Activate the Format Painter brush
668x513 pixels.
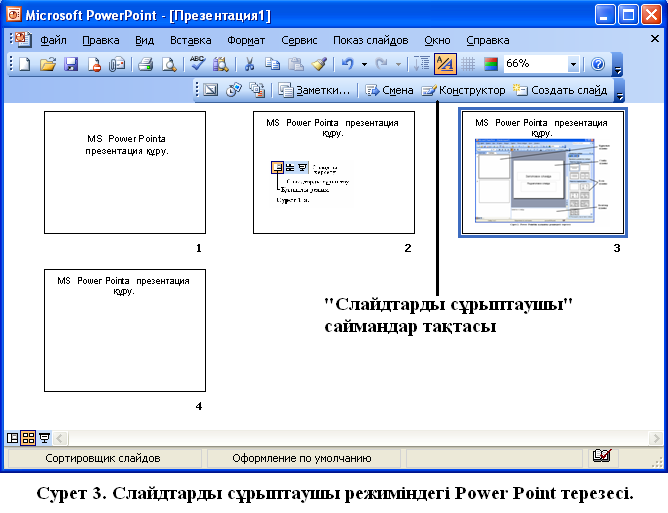[x=319, y=64]
